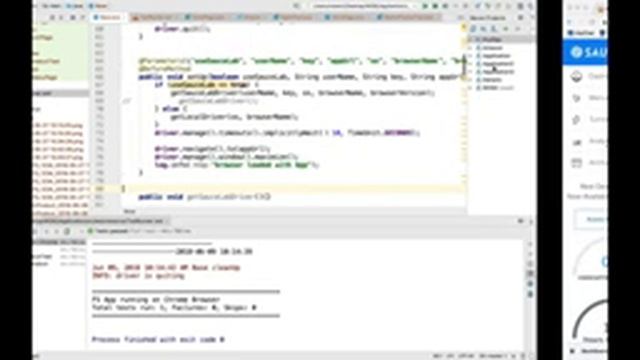Viewport: 640px width, 360px height.
Task: Click the '@BeforeMethod' annotation in the editor
Action: [x=164, y=69]
